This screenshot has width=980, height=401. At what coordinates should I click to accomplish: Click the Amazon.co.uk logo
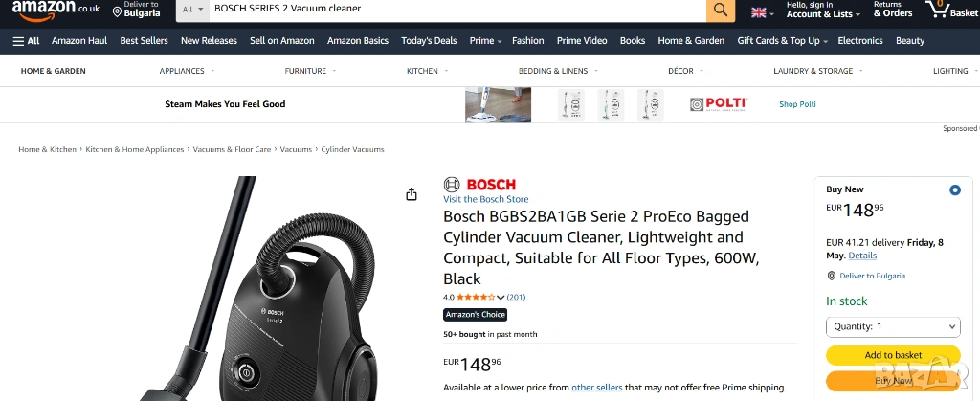(x=55, y=9)
